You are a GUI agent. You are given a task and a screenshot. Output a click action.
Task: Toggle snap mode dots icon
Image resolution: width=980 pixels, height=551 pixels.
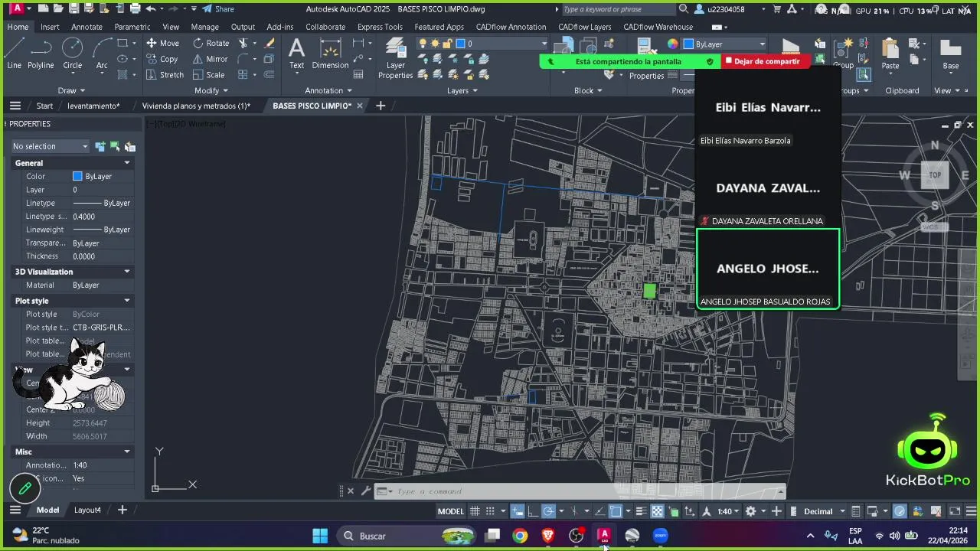490,511
